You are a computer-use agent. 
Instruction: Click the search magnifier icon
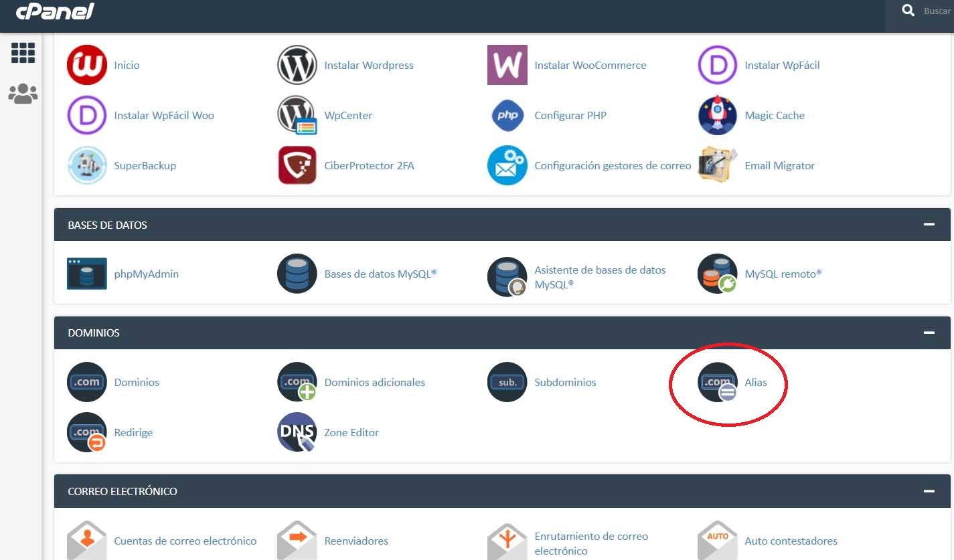click(908, 11)
